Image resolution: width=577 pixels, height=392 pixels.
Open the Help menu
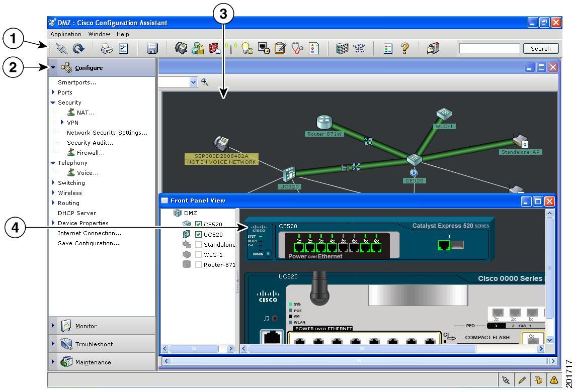123,34
